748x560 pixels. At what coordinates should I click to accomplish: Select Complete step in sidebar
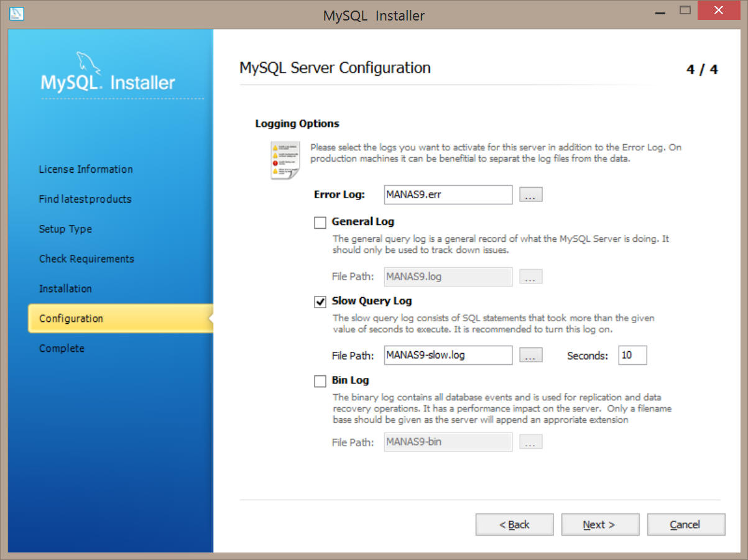62,348
